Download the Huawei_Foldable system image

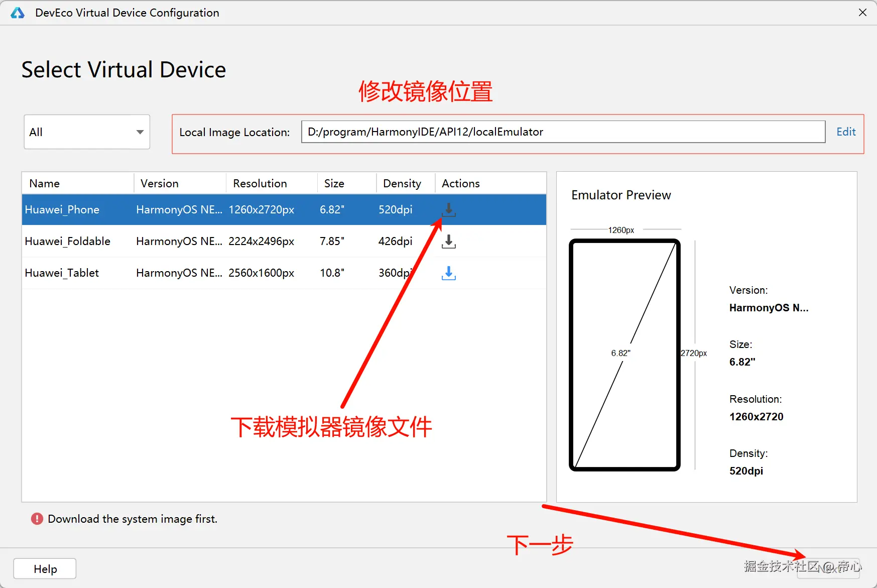pyautogui.click(x=449, y=242)
